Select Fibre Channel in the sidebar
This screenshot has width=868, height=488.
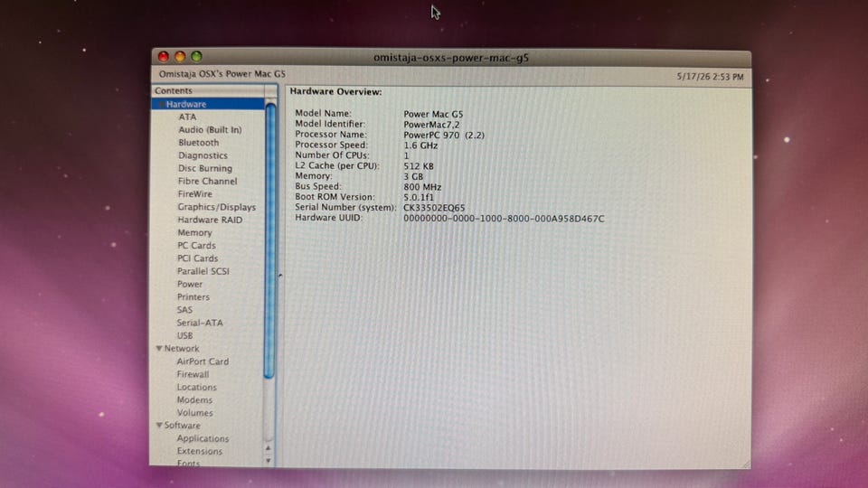pyautogui.click(x=207, y=181)
